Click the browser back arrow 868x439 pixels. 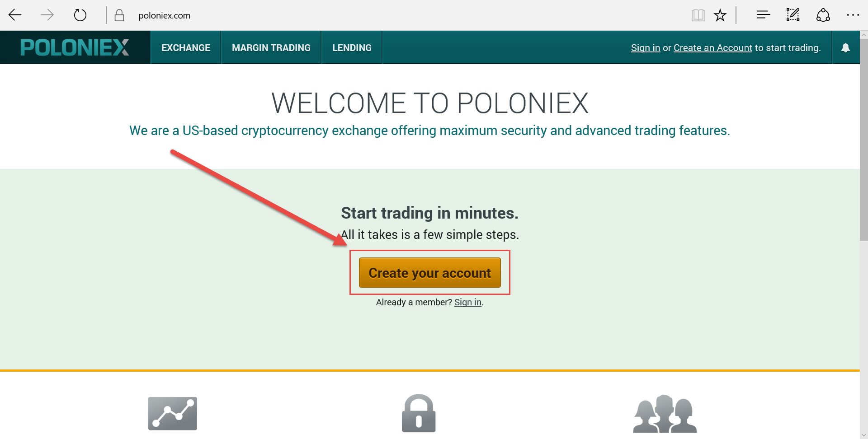click(x=15, y=15)
